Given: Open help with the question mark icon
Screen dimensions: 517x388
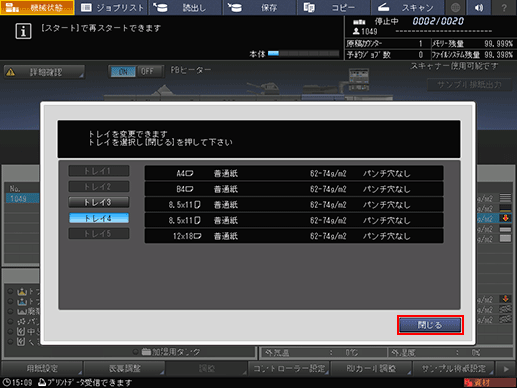Looking at the screenshot, I should point(504,7).
